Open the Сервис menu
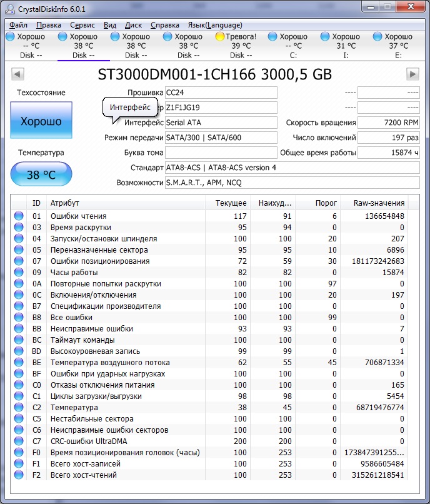Screen dimensions: 430x504 [82, 25]
